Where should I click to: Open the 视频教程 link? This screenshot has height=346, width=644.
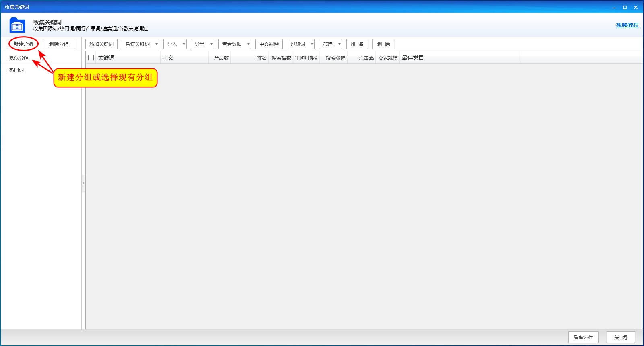pyautogui.click(x=627, y=25)
